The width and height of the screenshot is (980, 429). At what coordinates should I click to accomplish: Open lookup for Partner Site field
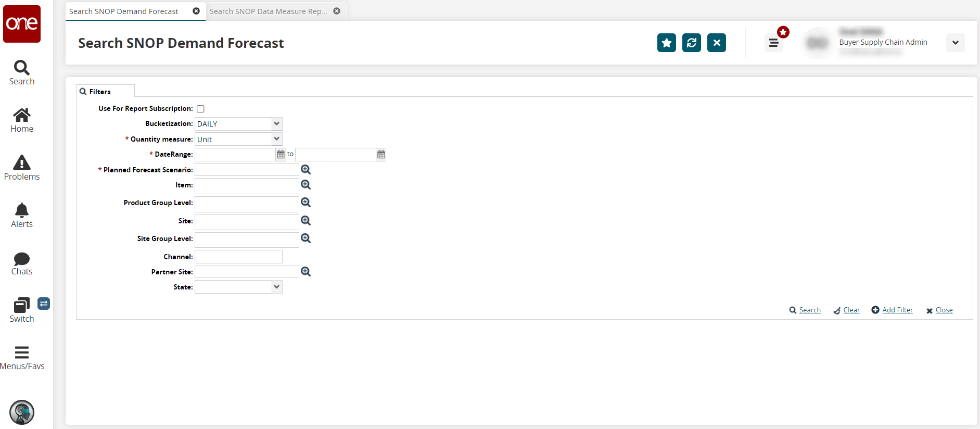[306, 272]
